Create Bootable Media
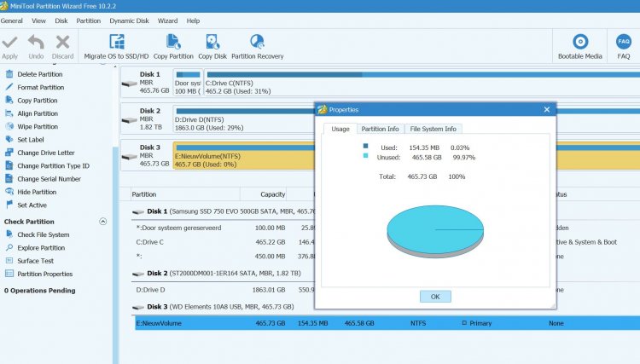 click(x=580, y=42)
